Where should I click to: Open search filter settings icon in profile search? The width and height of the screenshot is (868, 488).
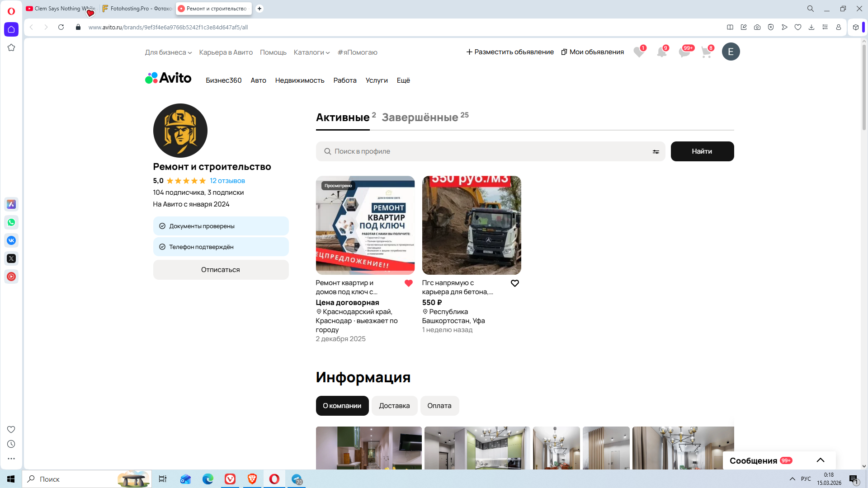tap(656, 152)
